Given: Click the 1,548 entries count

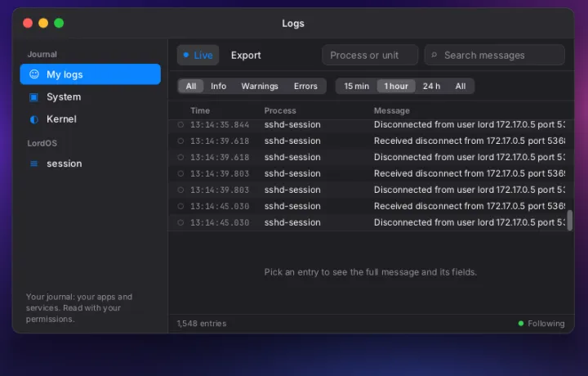Looking at the screenshot, I should (x=202, y=324).
